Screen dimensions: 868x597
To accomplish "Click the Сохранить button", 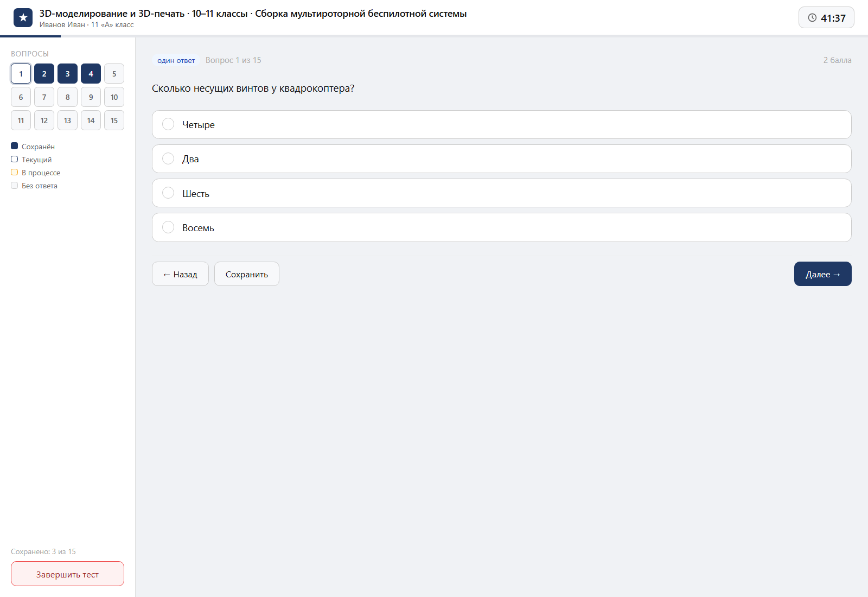I will coord(247,274).
